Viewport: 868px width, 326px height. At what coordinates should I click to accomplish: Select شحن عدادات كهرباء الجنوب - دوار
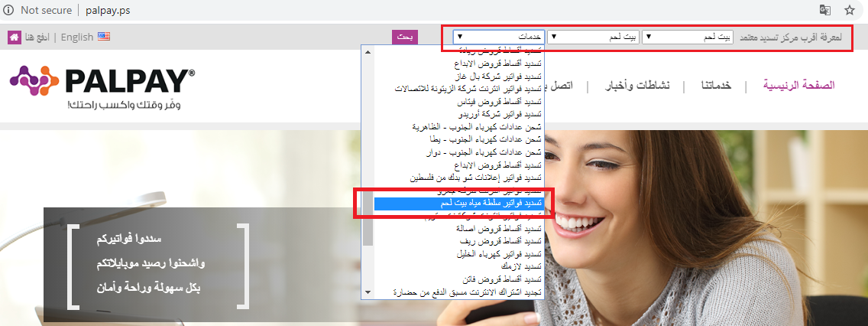pyautogui.click(x=459, y=152)
